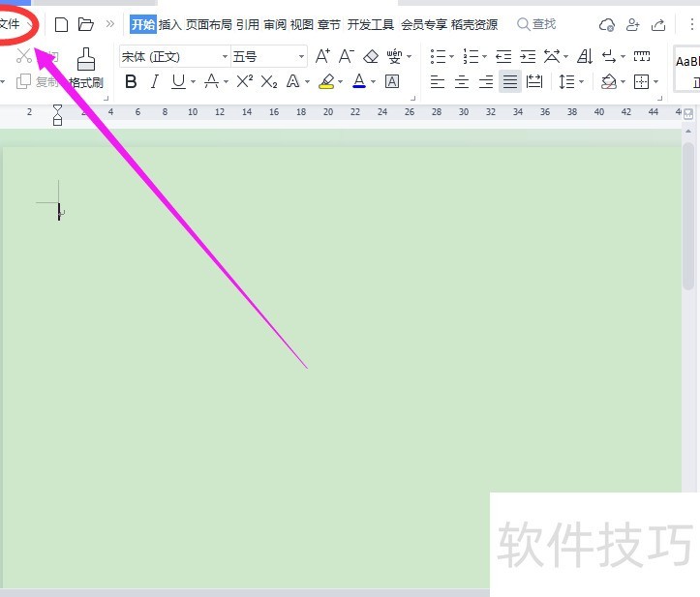Image resolution: width=700 pixels, height=597 pixels.
Task: Click the open folder icon
Action: (x=86, y=24)
